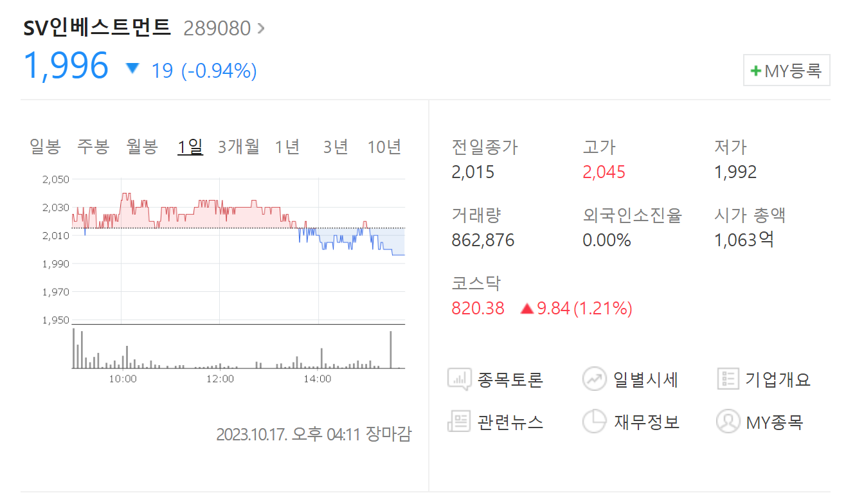Viewport: 846px width, 504px height.
Task: Switch to the 주봉 weekly chart tab
Action: pos(93,146)
